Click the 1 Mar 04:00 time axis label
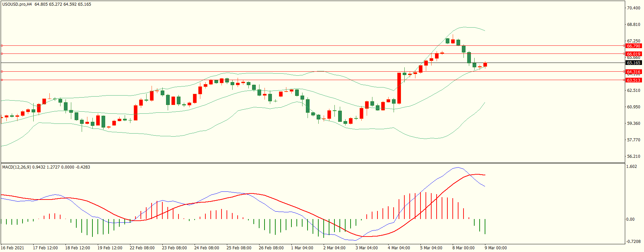Image resolution: width=644 pixels, height=252 pixels. pos(302,248)
